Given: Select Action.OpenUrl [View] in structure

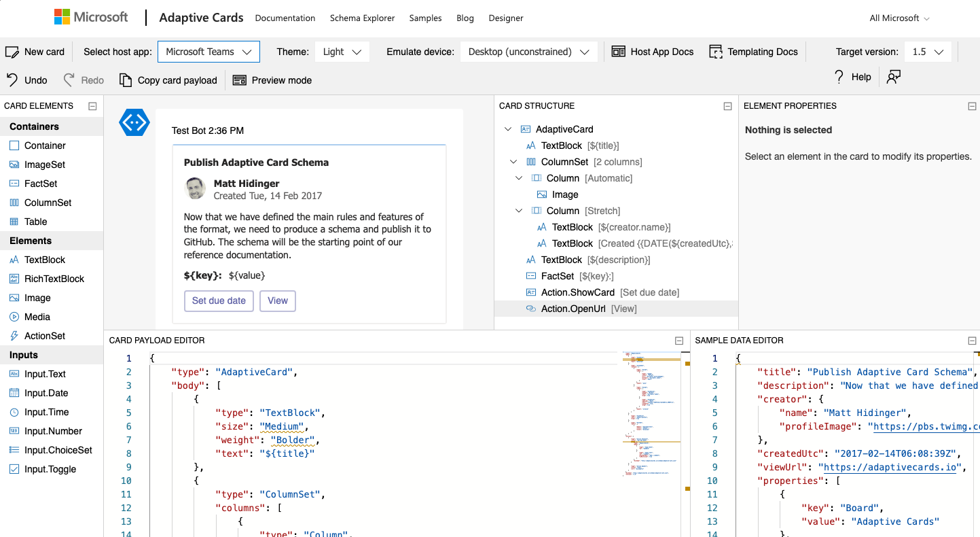Looking at the screenshot, I should [x=616, y=309].
